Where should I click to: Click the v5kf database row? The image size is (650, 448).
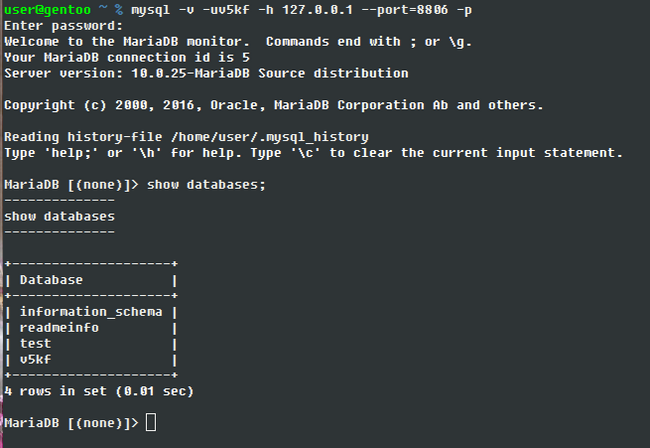(35, 359)
